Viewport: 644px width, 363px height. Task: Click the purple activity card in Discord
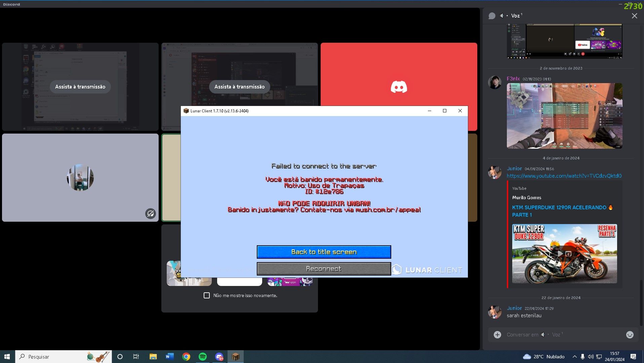pos(290,282)
